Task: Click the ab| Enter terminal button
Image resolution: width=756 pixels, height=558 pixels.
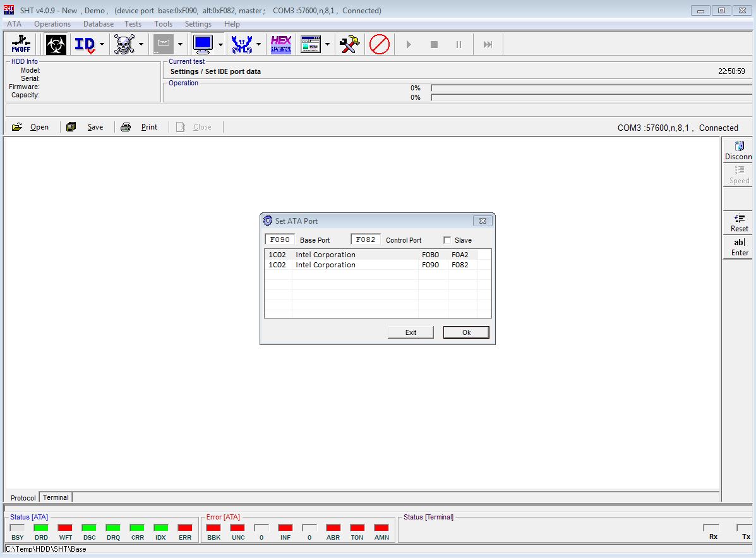Action: [x=738, y=247]
